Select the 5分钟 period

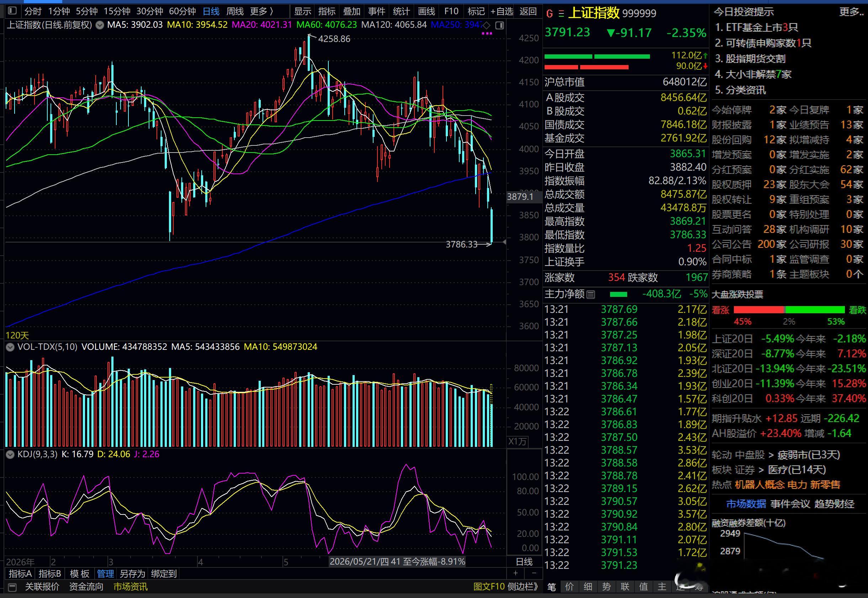pyautogui.click(x=86, y=12)
